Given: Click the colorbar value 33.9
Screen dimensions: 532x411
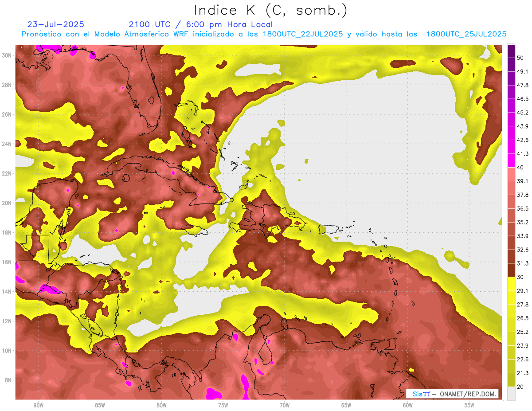Looking at the screenshot, I should tap(523, 236).
